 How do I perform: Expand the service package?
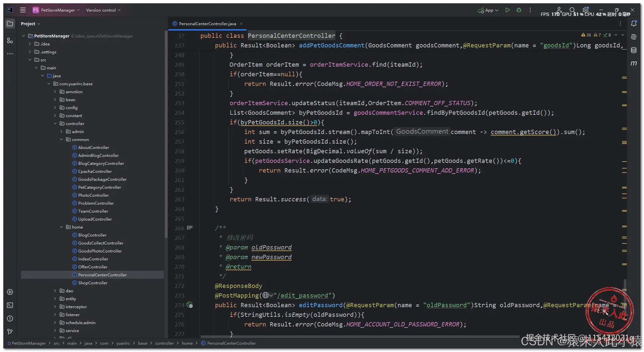pos(55,330)
